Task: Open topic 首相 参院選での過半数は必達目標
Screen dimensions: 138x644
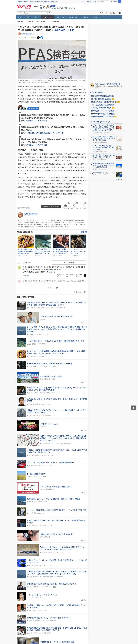Action: (x=103, y=96)
